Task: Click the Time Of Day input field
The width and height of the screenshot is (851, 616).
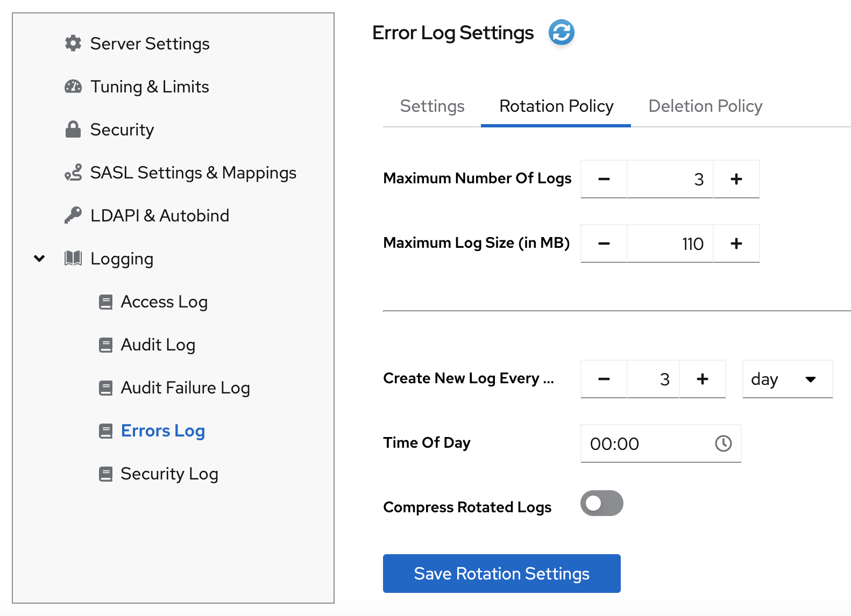Action: (x=646, y=443)
